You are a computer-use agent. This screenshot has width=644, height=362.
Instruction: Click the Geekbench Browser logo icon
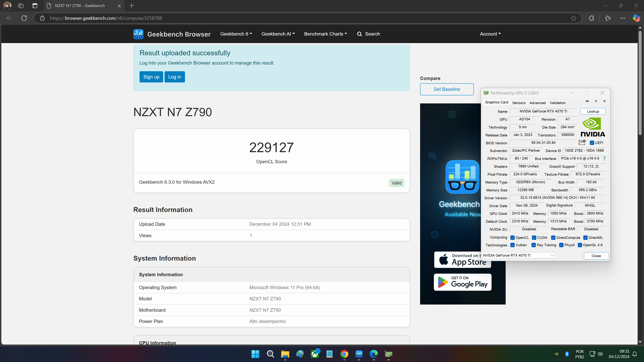point(138,34)
